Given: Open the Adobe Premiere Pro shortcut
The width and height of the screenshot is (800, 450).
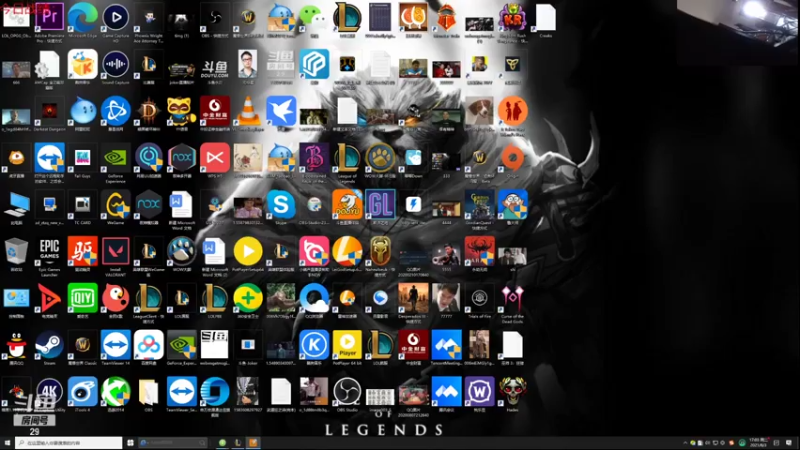Looking at the screenshot, I should tap(49, 17).
